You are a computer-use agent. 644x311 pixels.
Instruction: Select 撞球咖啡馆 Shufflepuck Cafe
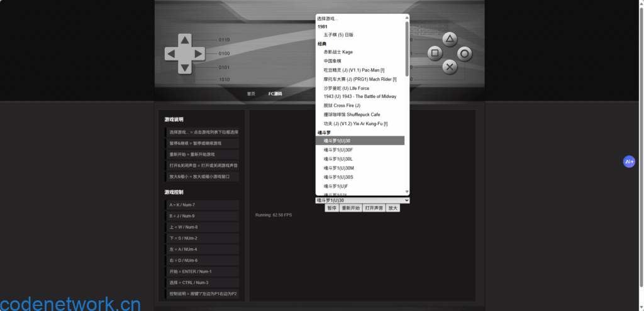[360, 114]
